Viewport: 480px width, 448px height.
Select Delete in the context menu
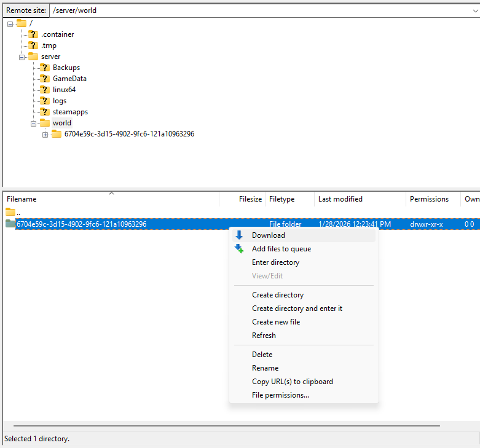point(262,355)
